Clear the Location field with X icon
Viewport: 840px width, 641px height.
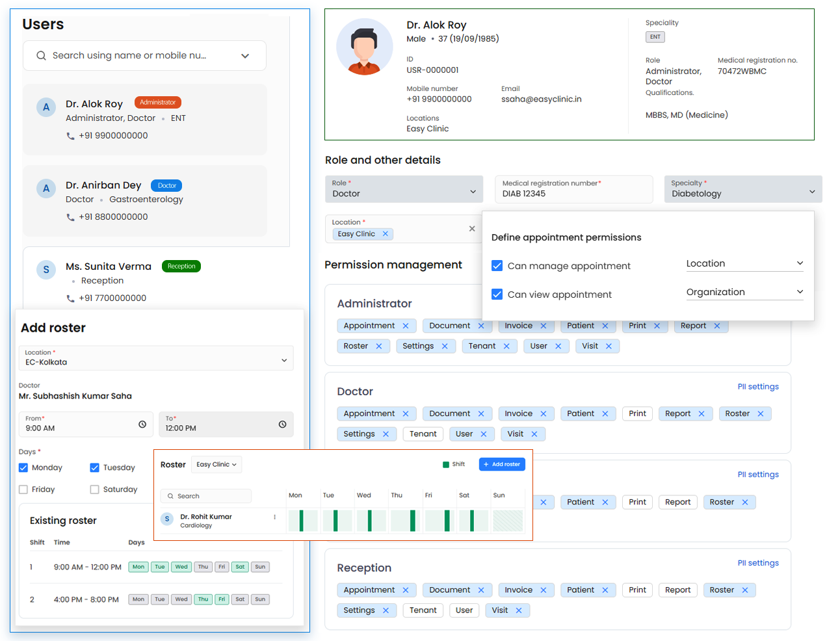coord(472,229)
